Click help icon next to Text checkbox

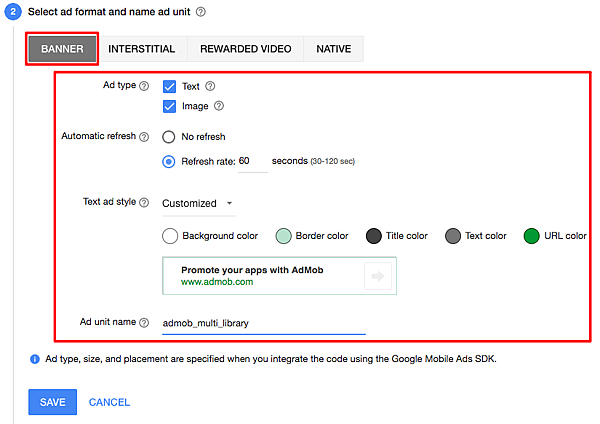[x=210, y=87]
